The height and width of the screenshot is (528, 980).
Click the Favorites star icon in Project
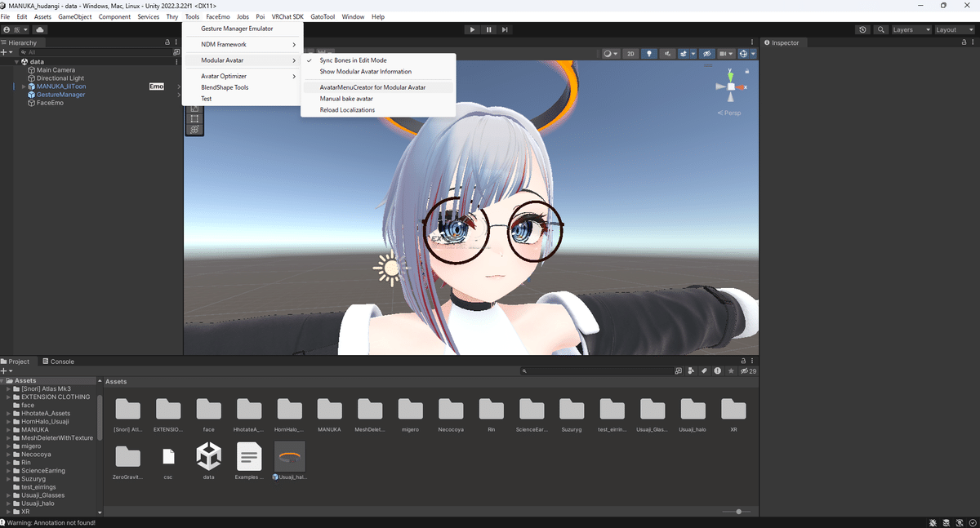click(730, 371)
